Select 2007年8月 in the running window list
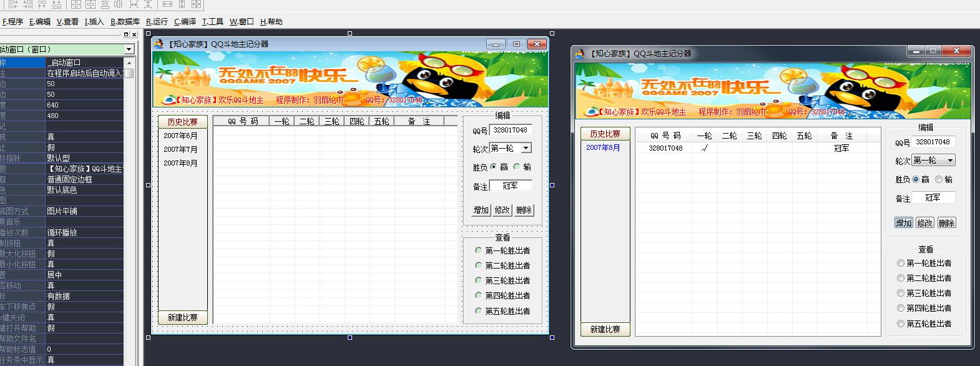The width and height of the screenshot is (980, 366). click(604, 148)
